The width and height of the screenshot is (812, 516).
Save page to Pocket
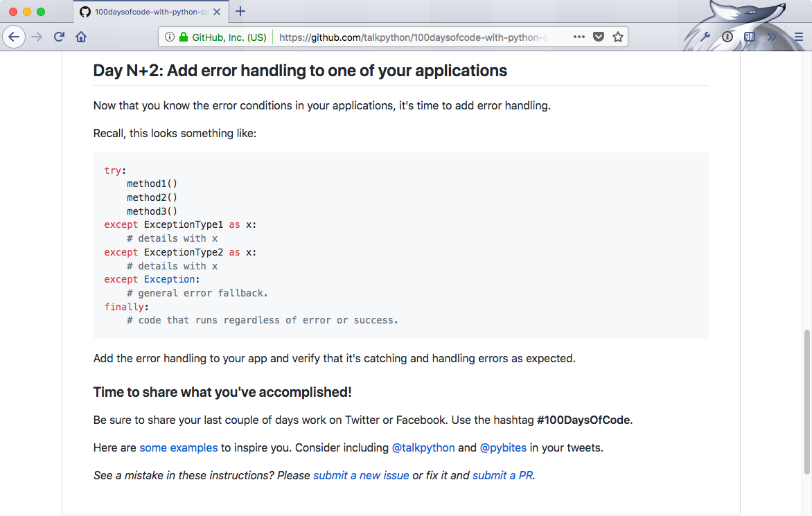(x=599, y=37)
